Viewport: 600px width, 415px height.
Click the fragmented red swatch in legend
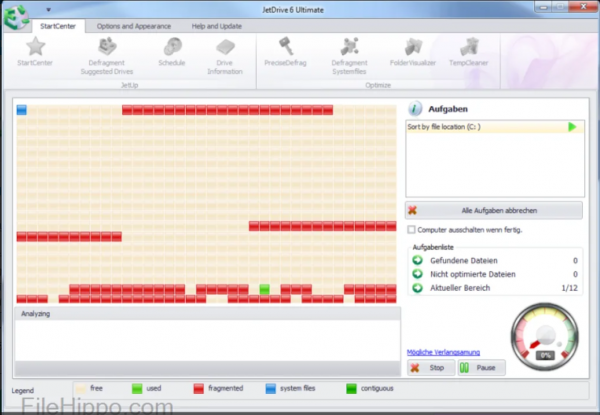point(199,389)
